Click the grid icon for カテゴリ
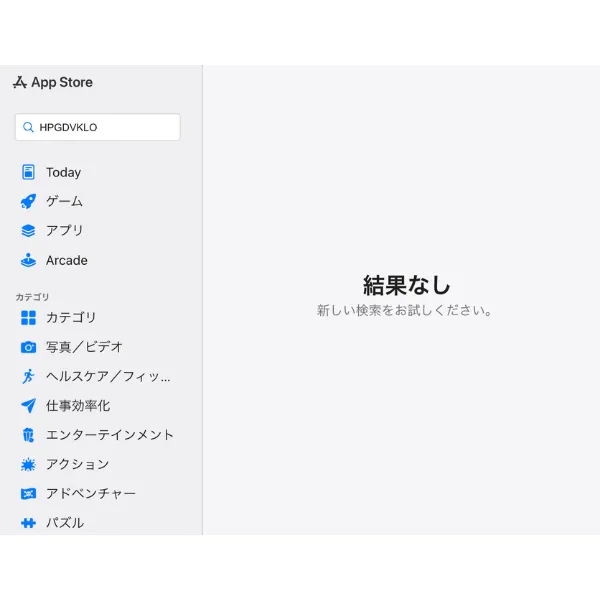The height and width of the screenshot is (600, 600). point(28,318)
